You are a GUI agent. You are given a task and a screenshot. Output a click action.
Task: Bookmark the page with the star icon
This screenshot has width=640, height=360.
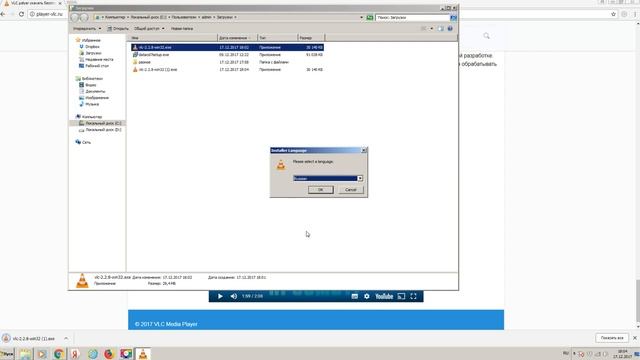click(x=613, y=14)
